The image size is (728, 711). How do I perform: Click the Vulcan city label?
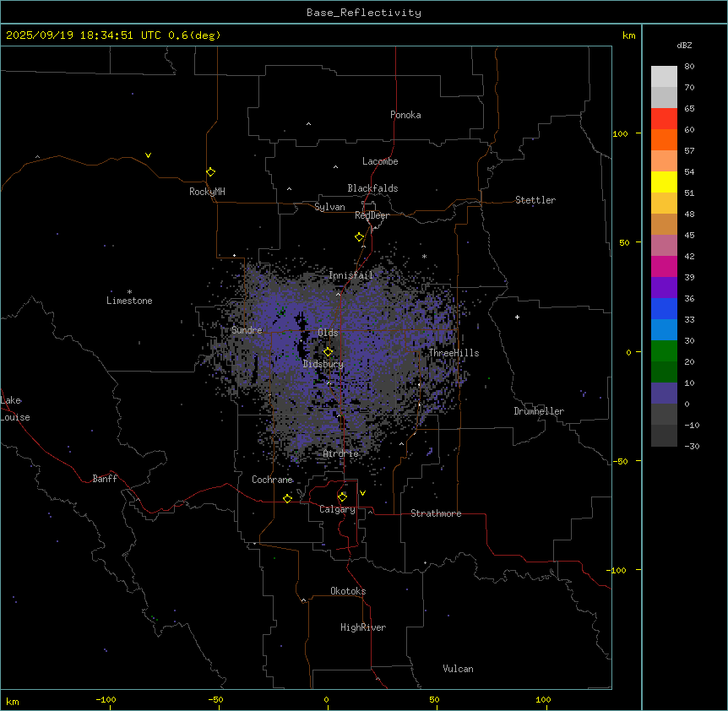(458, 669)
